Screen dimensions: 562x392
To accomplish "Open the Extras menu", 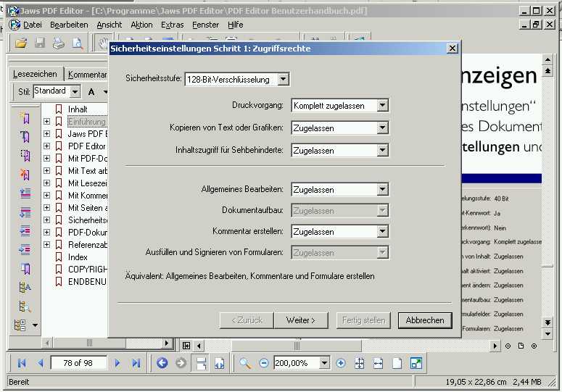I will [172, 25].
